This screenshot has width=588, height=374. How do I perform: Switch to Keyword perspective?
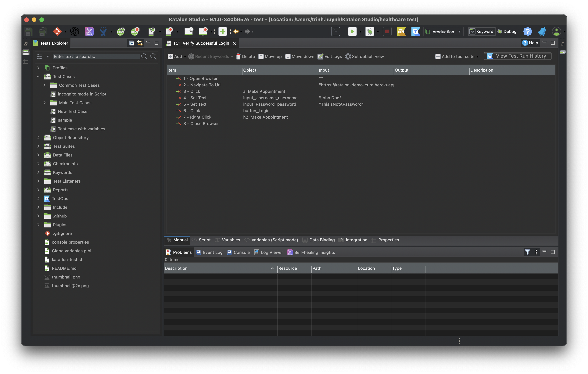[482, 31]
